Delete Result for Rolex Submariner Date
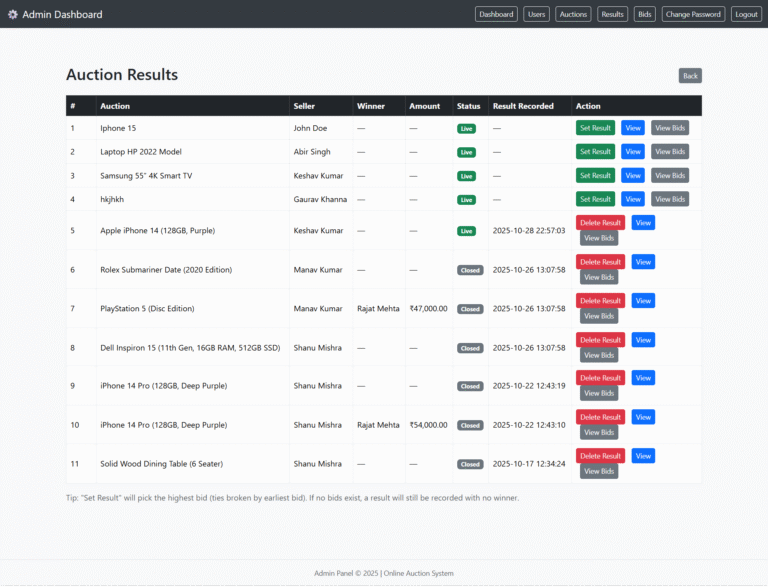 tap(600, 262)
